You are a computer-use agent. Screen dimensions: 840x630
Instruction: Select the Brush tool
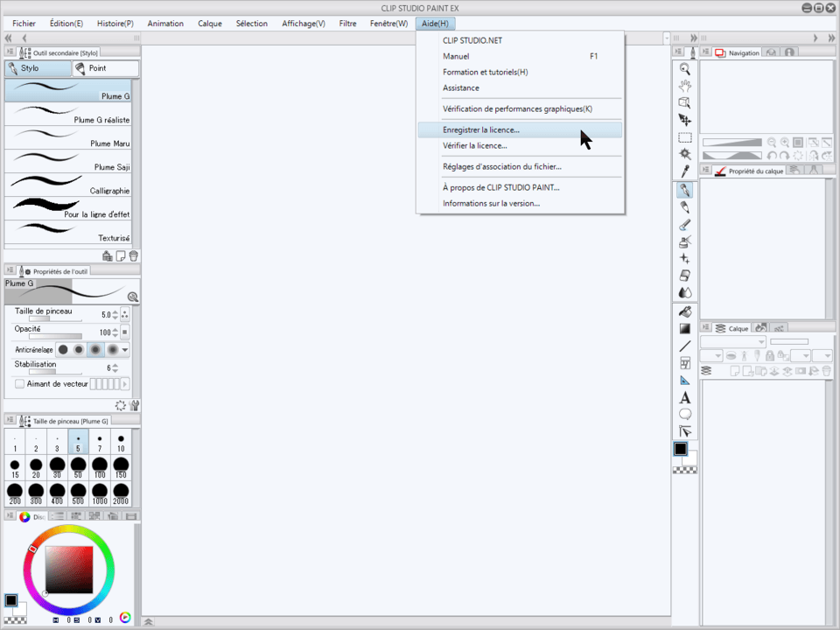tap(684, 225)
